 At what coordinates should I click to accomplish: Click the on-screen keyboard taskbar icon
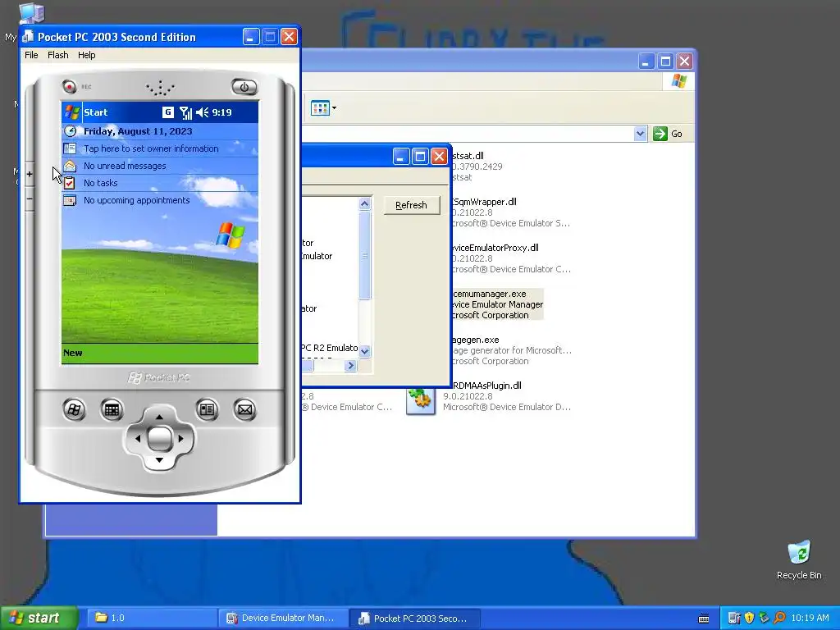704,619
